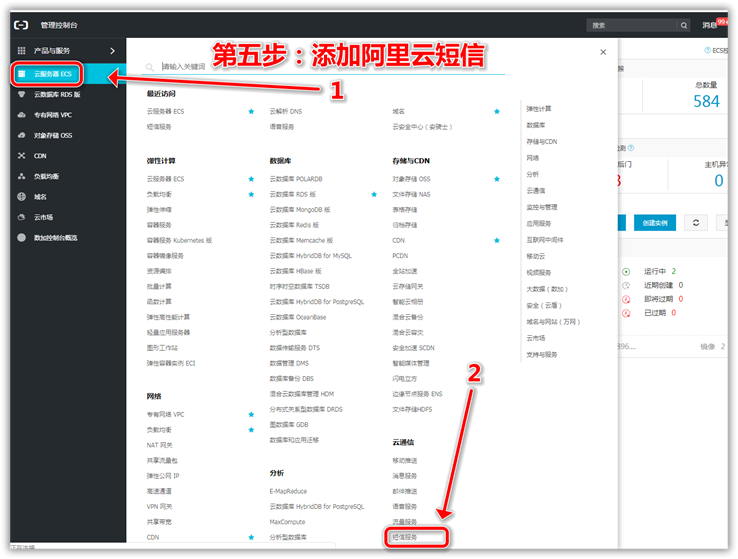Viewport: 738px width, 559px height.
Task: Click the 即将过期 red clock icon
Action: pyautogui.click(x=626, y=299)
